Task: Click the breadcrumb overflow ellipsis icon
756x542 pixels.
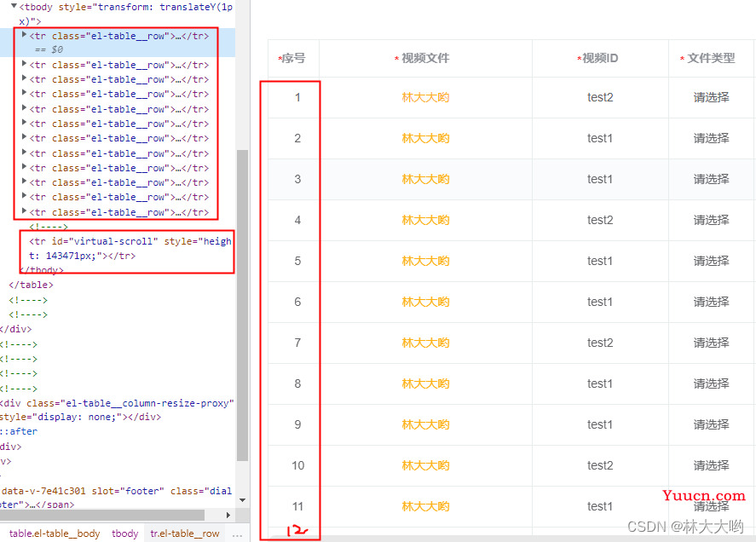Action: point(237,533)
